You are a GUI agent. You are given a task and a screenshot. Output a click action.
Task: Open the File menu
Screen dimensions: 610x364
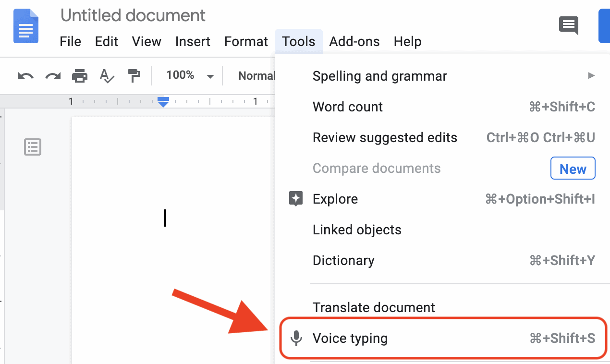[x=70, y=42]
